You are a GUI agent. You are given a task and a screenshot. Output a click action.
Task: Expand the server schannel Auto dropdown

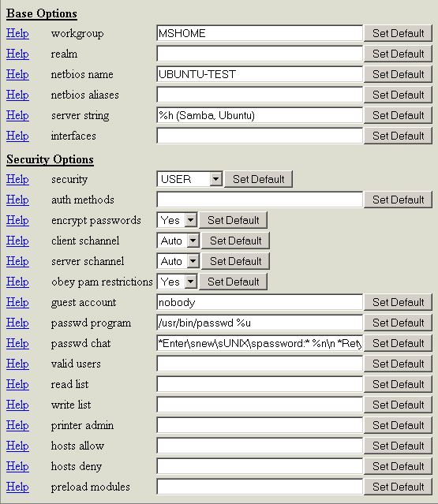[178, 261]
